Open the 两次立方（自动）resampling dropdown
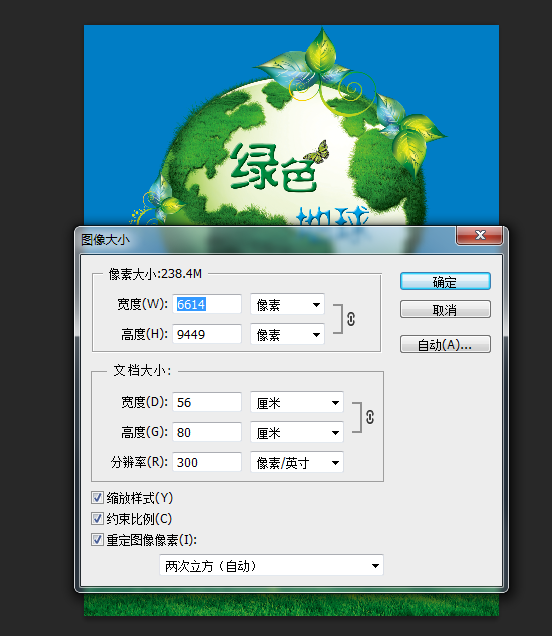The image size is (552, 636). [x=271, y=565]
